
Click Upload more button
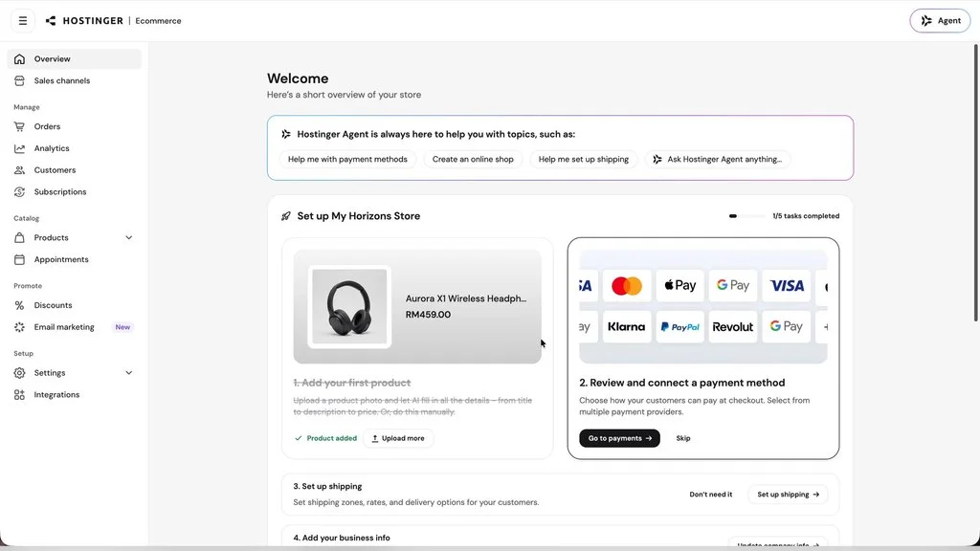[398, 438]
